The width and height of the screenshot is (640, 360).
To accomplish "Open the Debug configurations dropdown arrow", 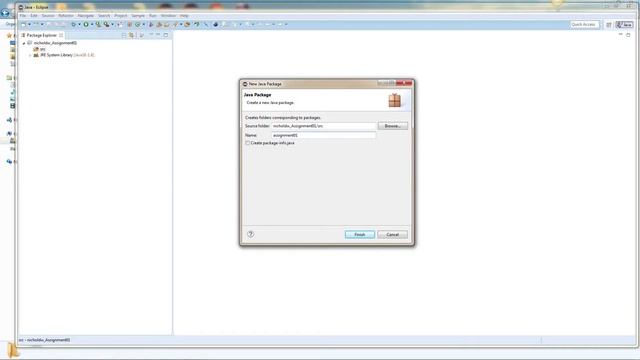I will click(x=79, y=24).
